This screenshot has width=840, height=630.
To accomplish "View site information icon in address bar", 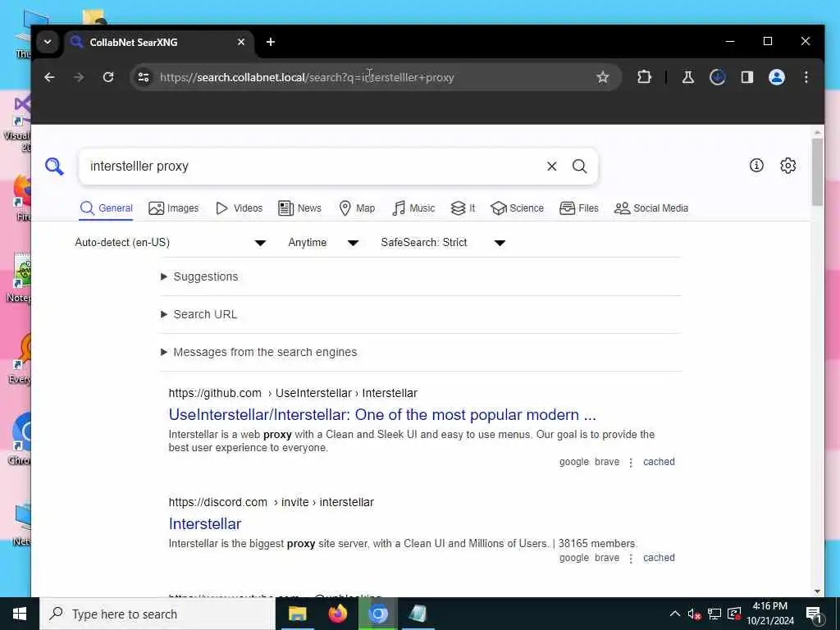I will click(x=144, y=77).
